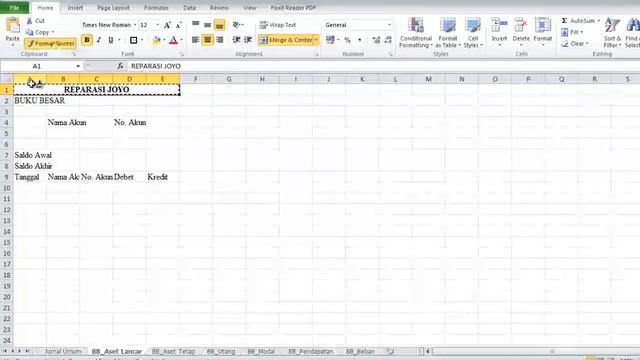The image size is (640, 360).
Task: Open the font name Times New Roman dropdown
Action: click(x=135, y=25)
